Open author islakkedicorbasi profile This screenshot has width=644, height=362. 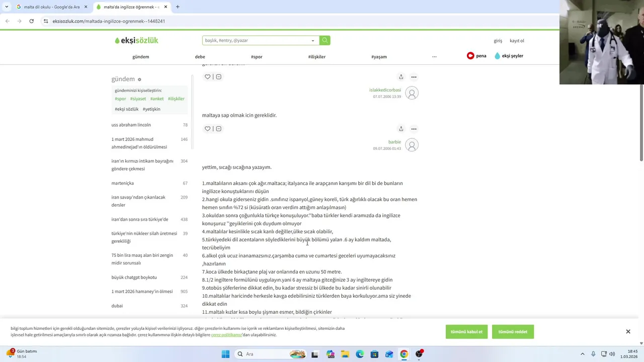point(385,90)
